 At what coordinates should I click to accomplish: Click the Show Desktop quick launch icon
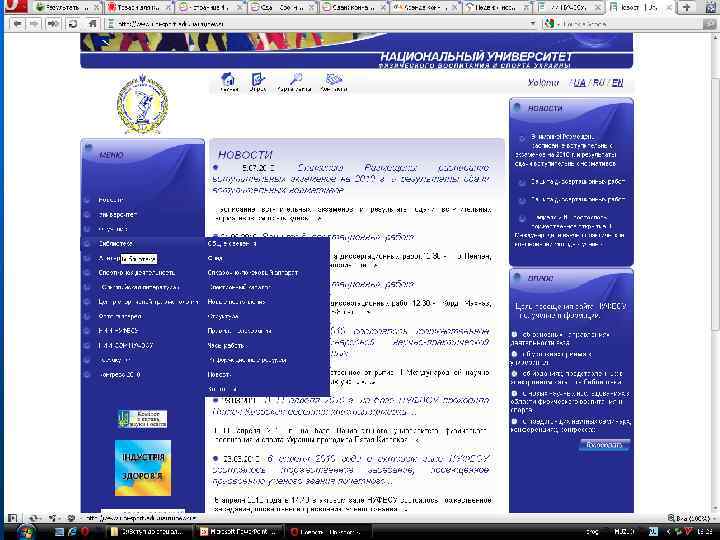[x=59, y=532]
